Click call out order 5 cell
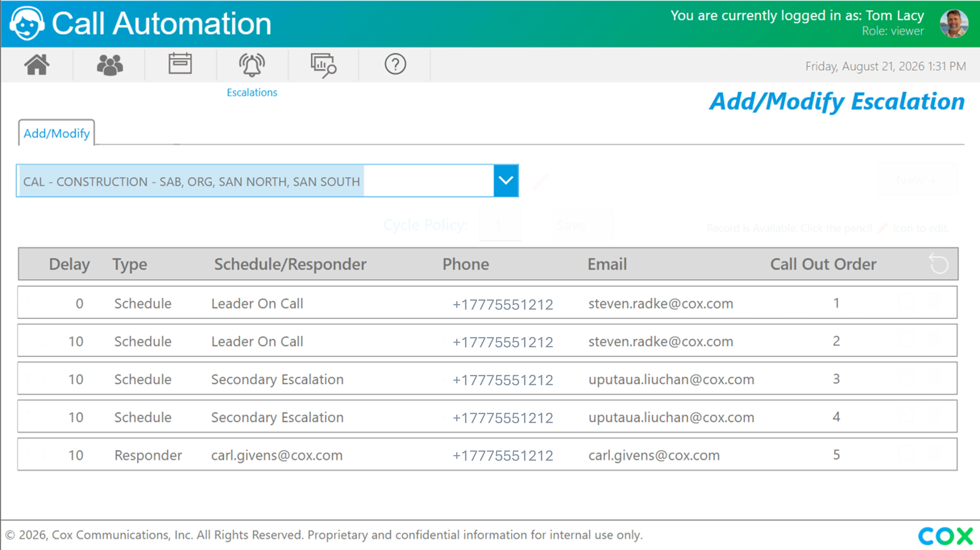The width and height of the screenshot is (980, 550). coord(836,455)
